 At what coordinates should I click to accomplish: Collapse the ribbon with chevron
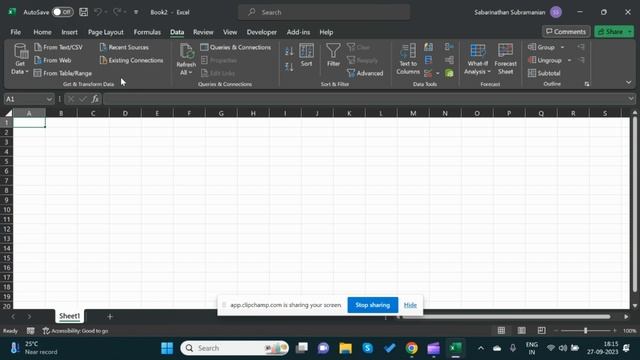tap(628, 82)
